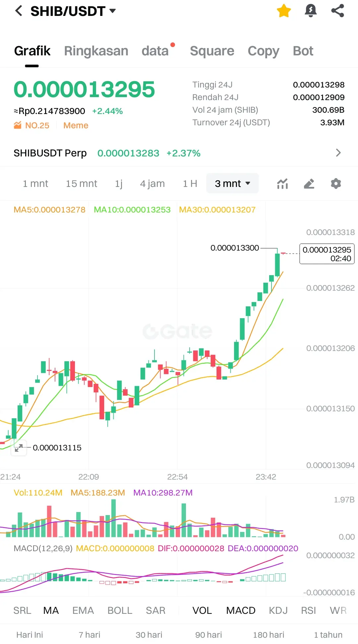
Task: Open the Square tab
Action: [212, 51]
